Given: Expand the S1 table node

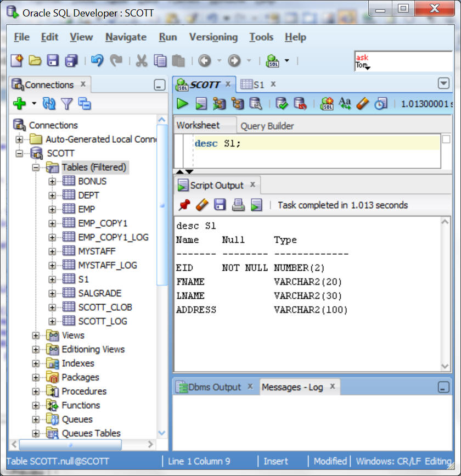Looking at the screenshot, I should [x=52, y=279].
